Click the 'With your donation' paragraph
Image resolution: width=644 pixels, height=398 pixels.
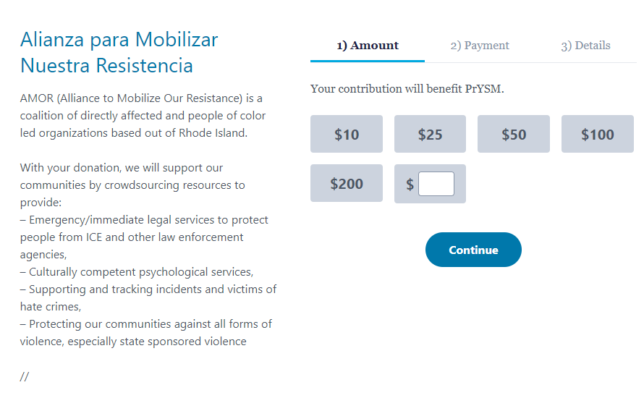pos(132,185)
